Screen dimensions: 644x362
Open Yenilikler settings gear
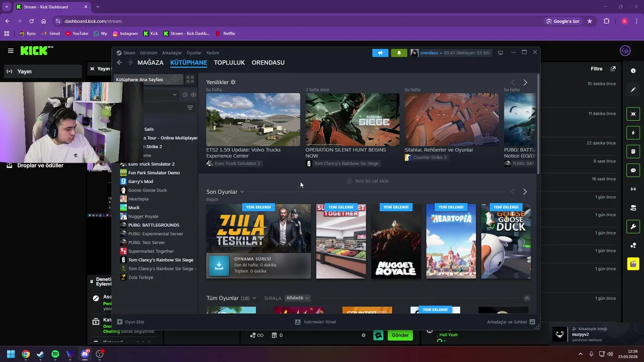coord(233,82)
